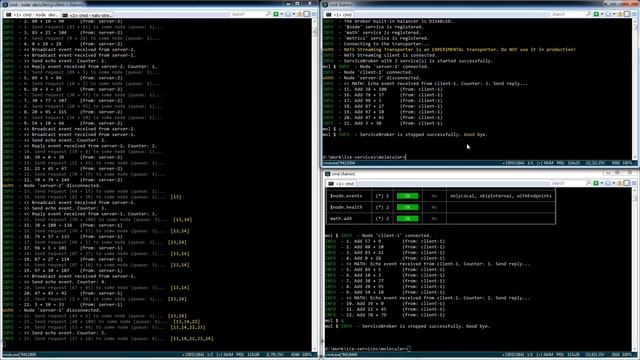Screen dimensions: 640x360
Task: Open new console dropdown arrow in left window
Action: coord(281,14)
